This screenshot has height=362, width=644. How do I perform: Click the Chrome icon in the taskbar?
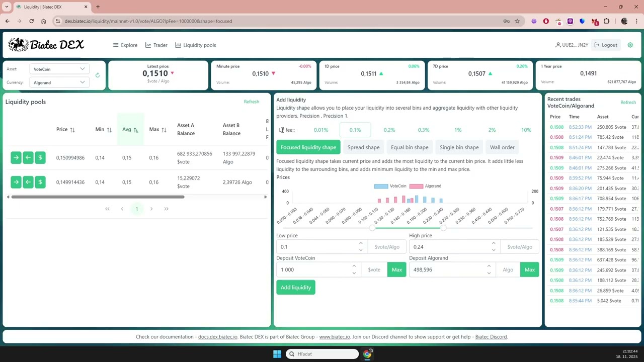[x=367, y=354]
